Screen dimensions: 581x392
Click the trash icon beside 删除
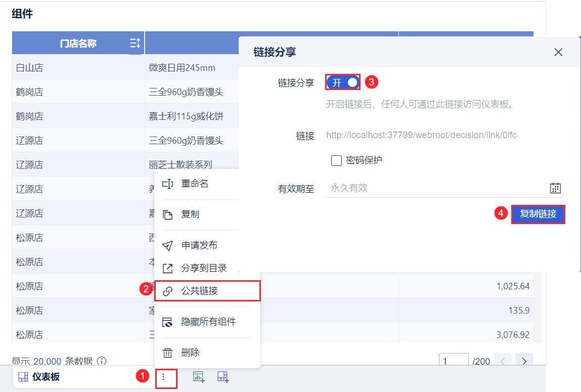pyautogui.click(x=167, y=353)
